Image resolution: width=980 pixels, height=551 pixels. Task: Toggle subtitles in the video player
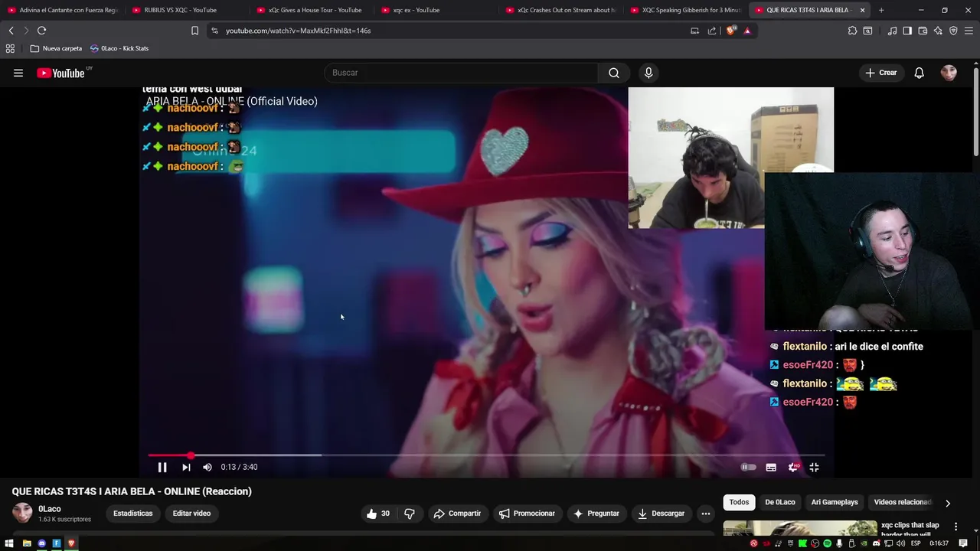click(771, 467)
